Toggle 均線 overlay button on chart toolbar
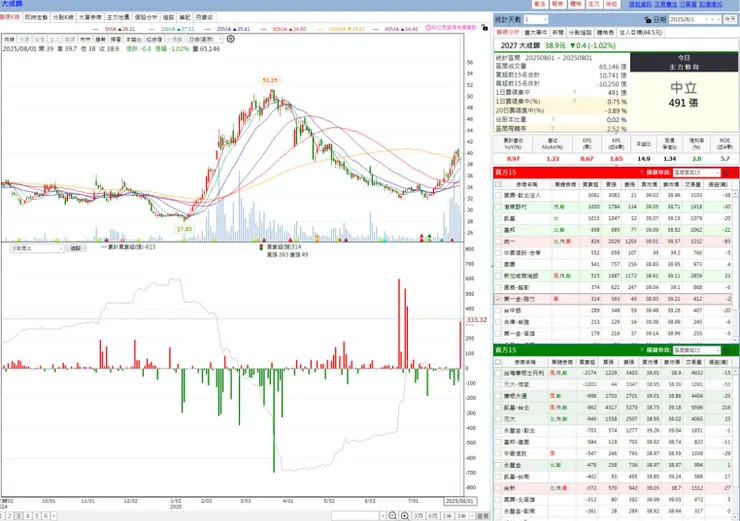 [x=9, y=39]
